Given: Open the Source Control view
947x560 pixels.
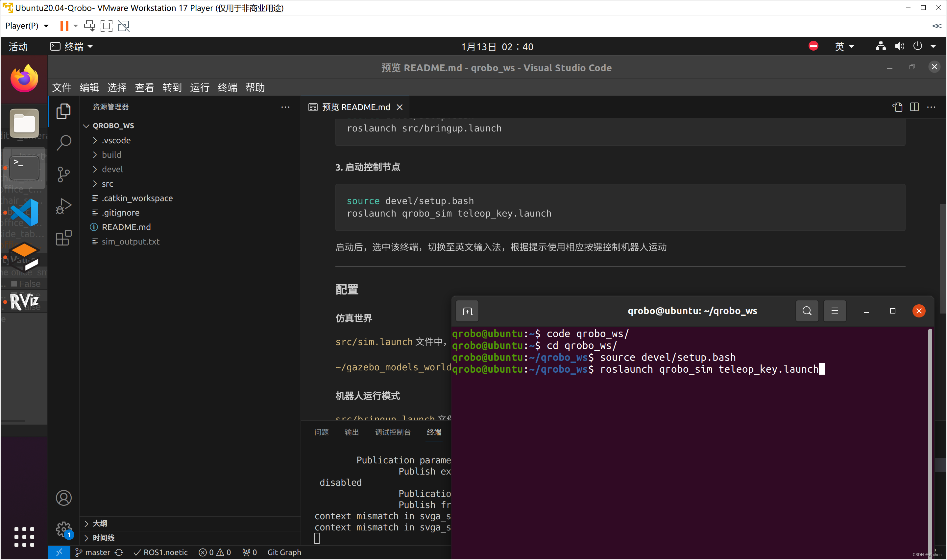Looking at the screenshot, I should coord(63,174).
